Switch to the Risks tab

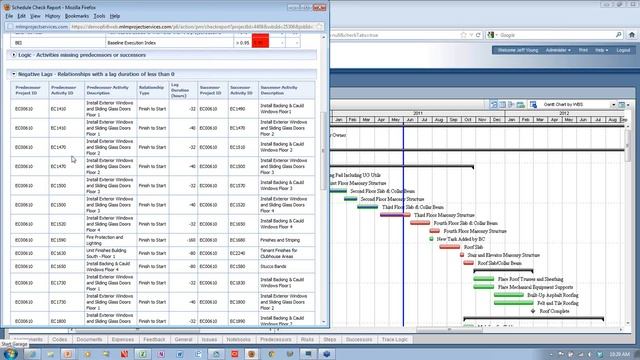tap(307, 339)
